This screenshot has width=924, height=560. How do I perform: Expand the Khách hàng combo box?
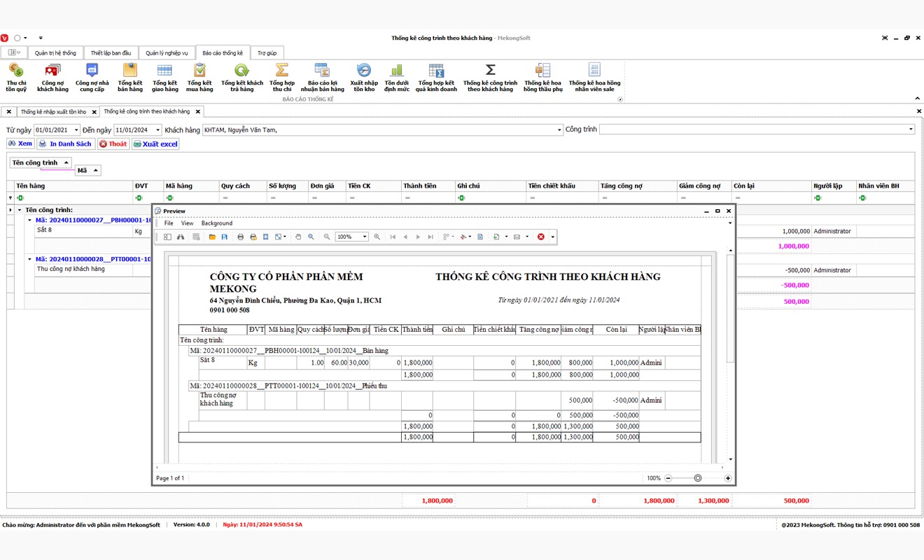click(559, 129)
